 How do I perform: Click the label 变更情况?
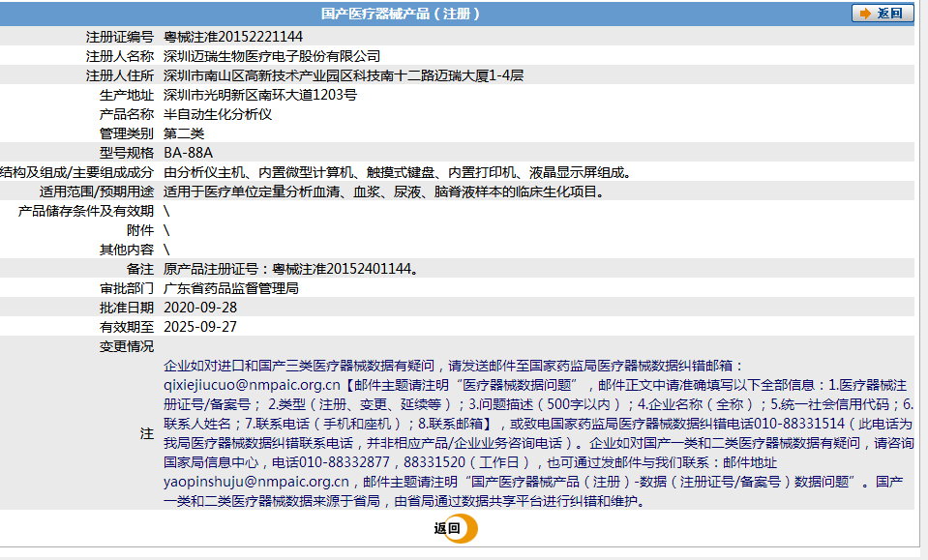[x=127, y=346]
